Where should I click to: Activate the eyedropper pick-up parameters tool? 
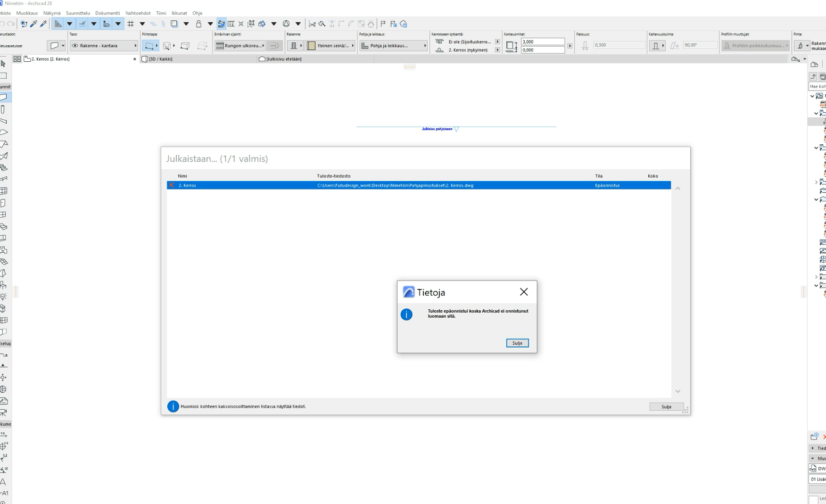(33, 24)
